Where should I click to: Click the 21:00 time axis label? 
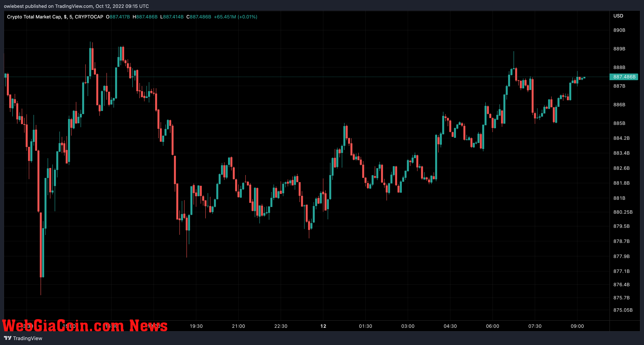pos(238,326)
